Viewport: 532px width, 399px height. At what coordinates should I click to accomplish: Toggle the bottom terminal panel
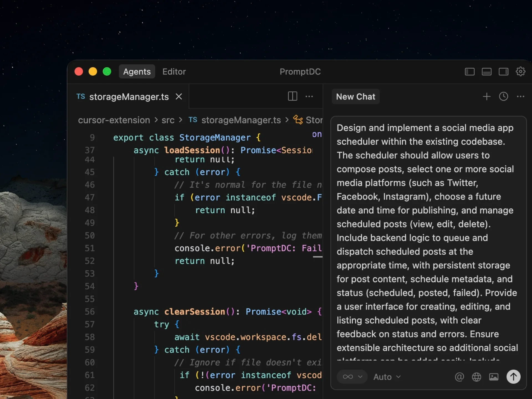(x=487, y=71)
